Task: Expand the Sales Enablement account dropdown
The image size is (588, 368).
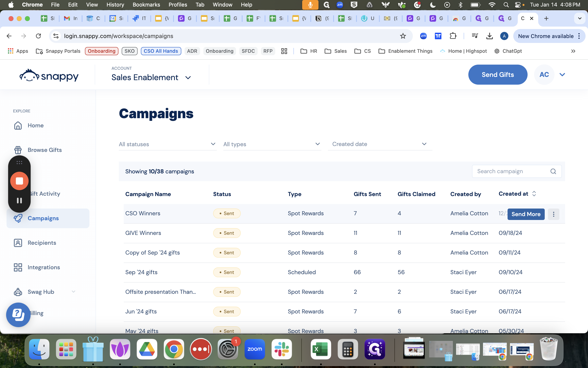Action: coord(188,78)
